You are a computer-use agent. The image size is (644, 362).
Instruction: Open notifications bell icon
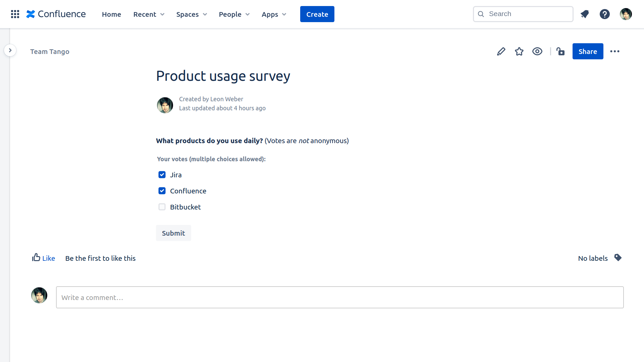click(x=585, y=14)
